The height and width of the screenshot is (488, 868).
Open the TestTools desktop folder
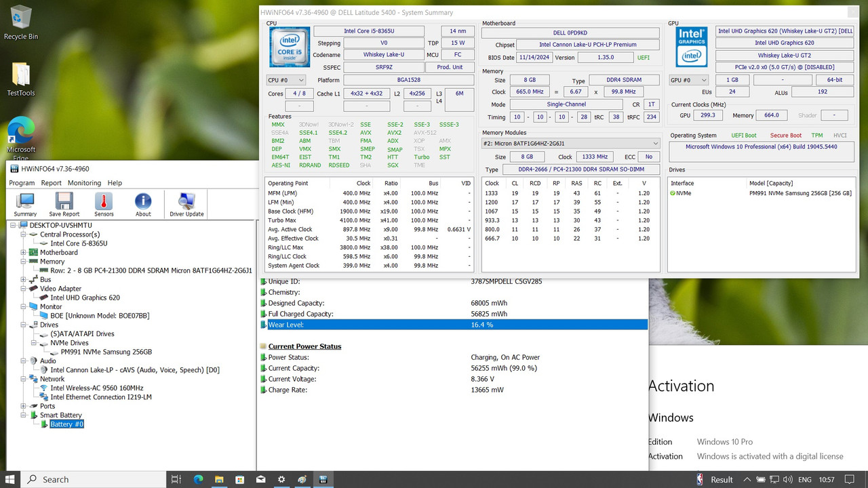coord(21,79)
